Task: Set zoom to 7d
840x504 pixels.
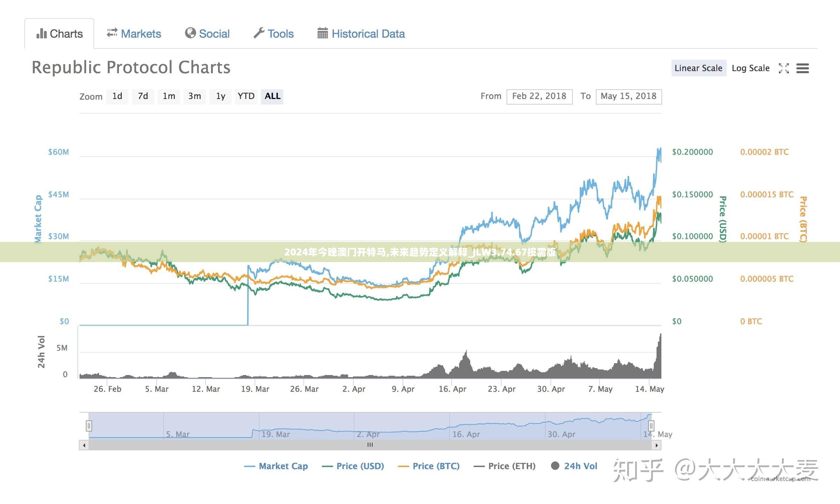Action: click(143, 96)
